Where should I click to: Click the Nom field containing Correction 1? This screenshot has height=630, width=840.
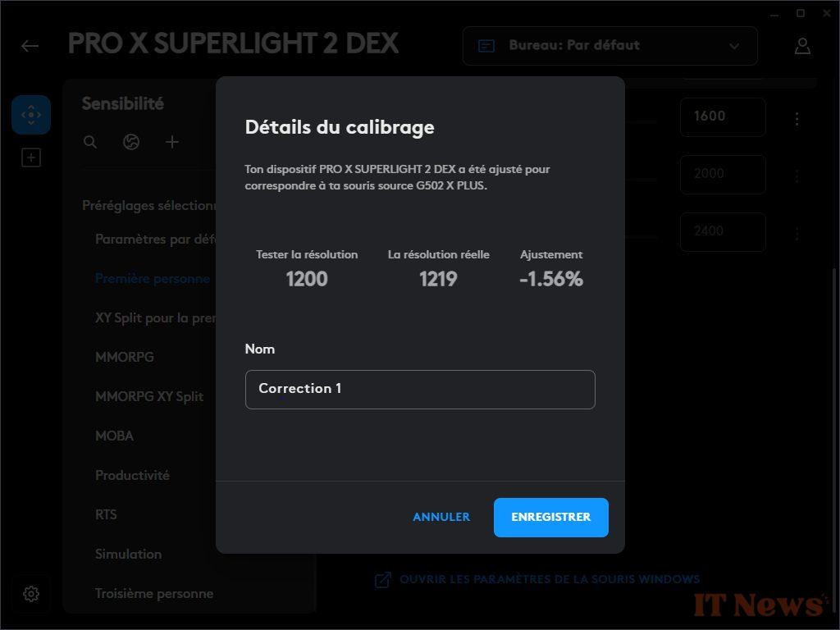click(x=420, y=390)
